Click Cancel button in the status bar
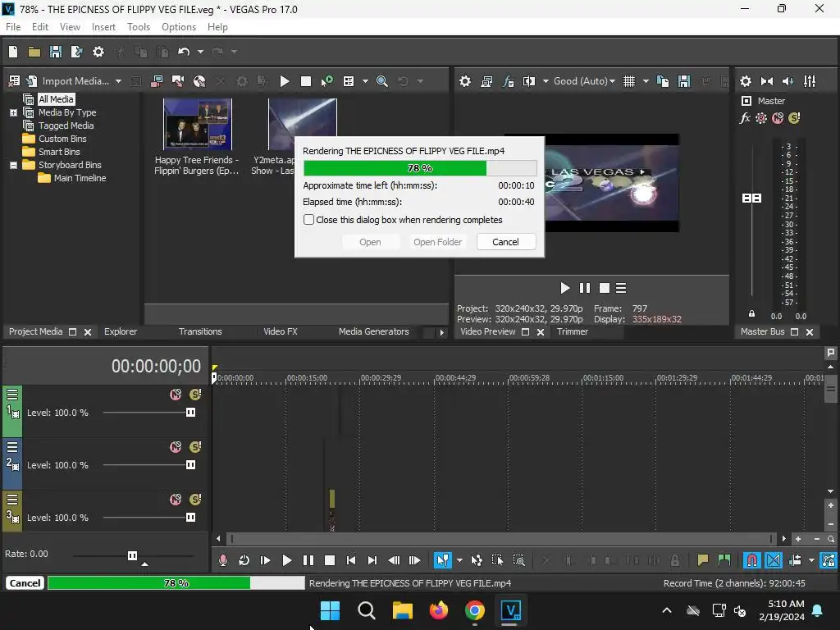 pos(25,583)
